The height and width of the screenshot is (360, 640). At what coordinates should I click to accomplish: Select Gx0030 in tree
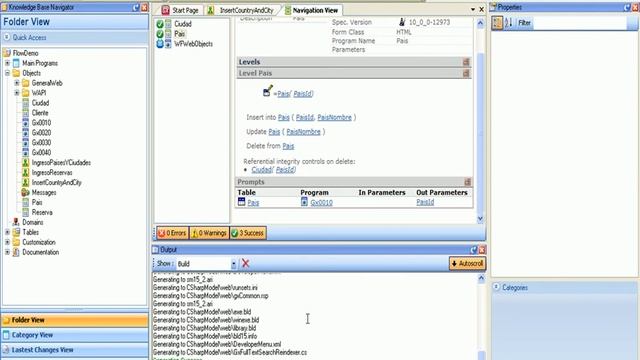click(x=41, y=143)
